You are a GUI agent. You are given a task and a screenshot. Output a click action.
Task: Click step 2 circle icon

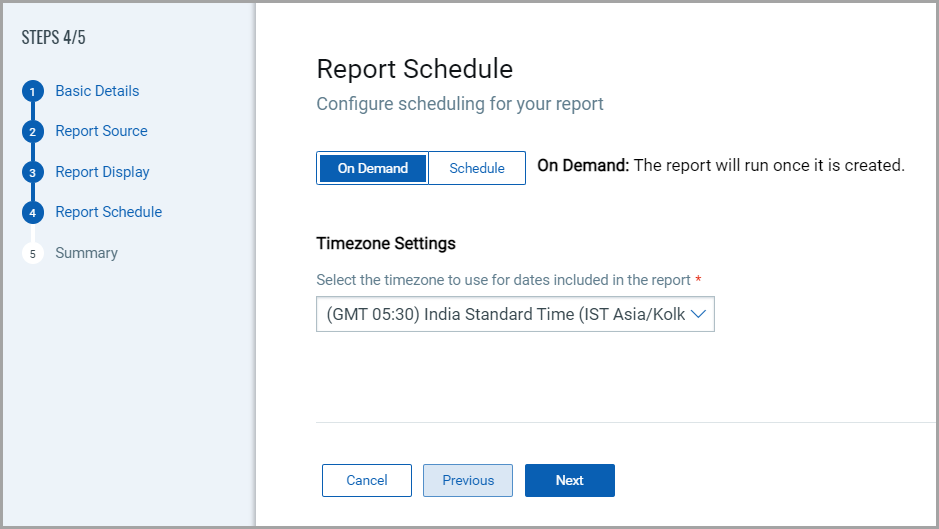point(32,132)
